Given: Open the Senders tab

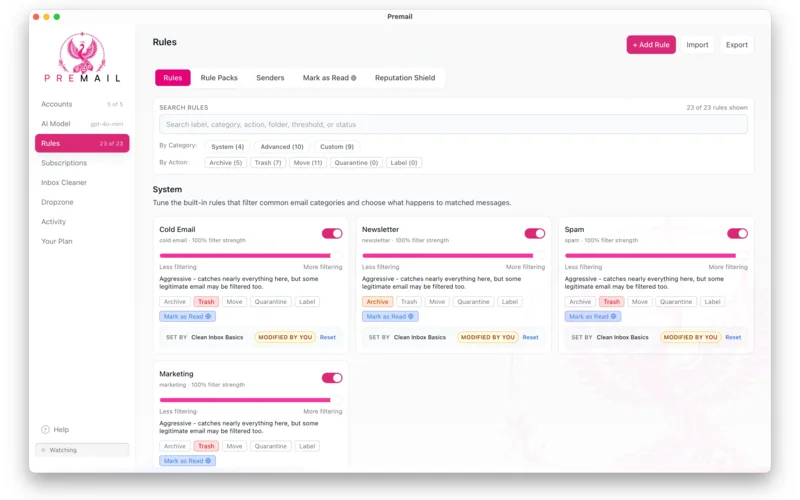Looking at the screenshot, I should 270,78.
